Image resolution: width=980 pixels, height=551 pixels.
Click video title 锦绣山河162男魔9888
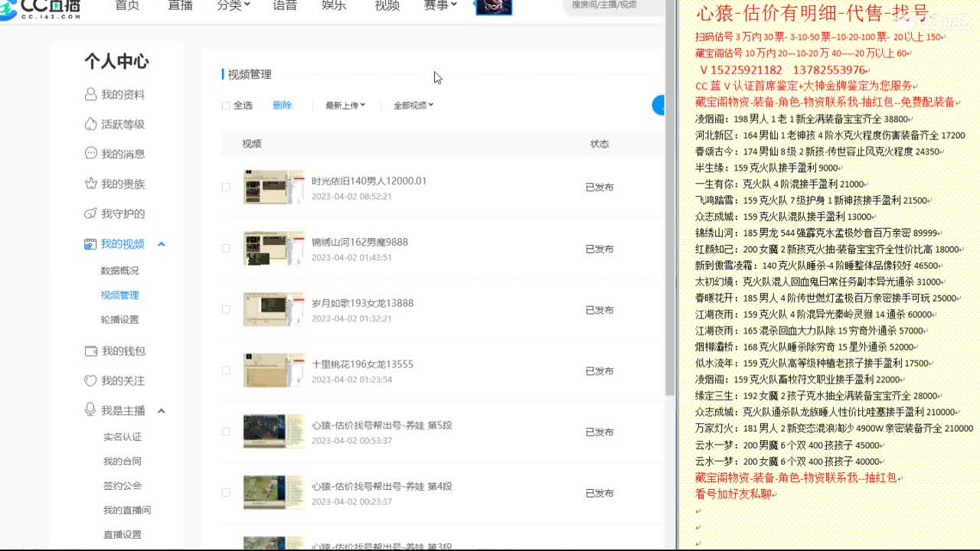(x=360, y=242)
